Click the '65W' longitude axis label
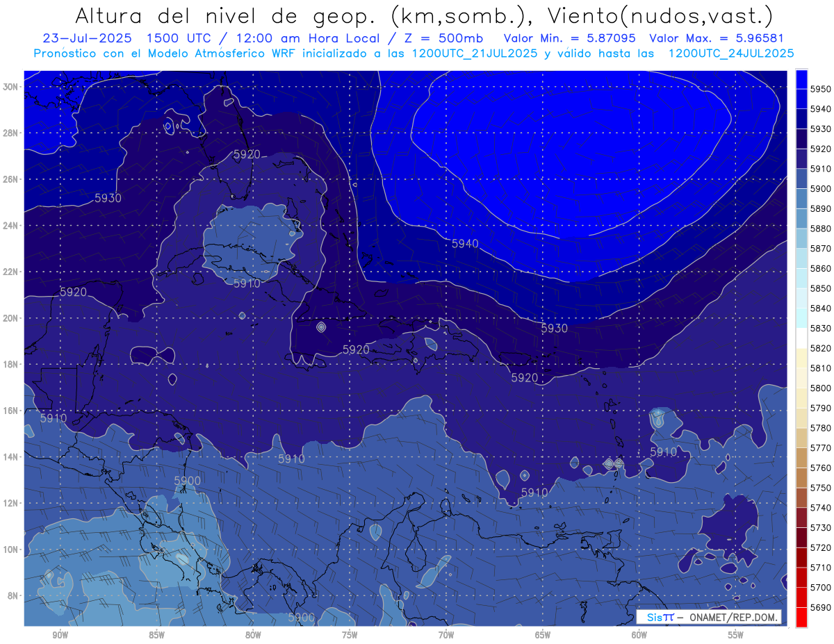The image size is (834, 644). (543, 635)
